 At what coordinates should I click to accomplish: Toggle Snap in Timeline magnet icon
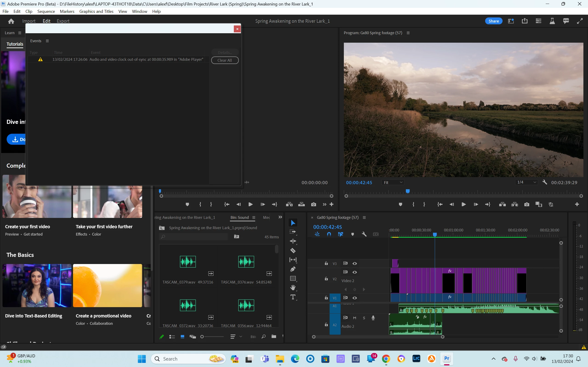tap(329, 234)
